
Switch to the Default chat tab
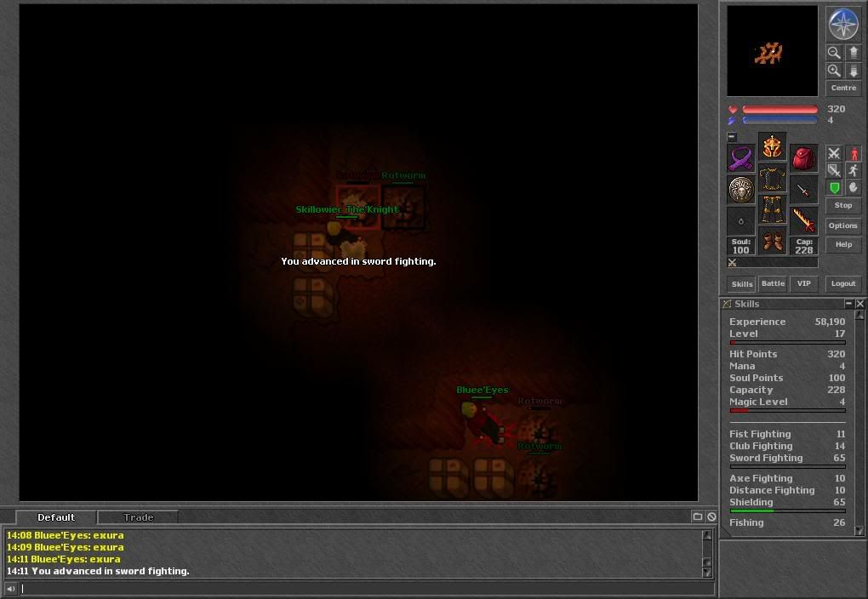pyautogui.click(x=56, y=517)
